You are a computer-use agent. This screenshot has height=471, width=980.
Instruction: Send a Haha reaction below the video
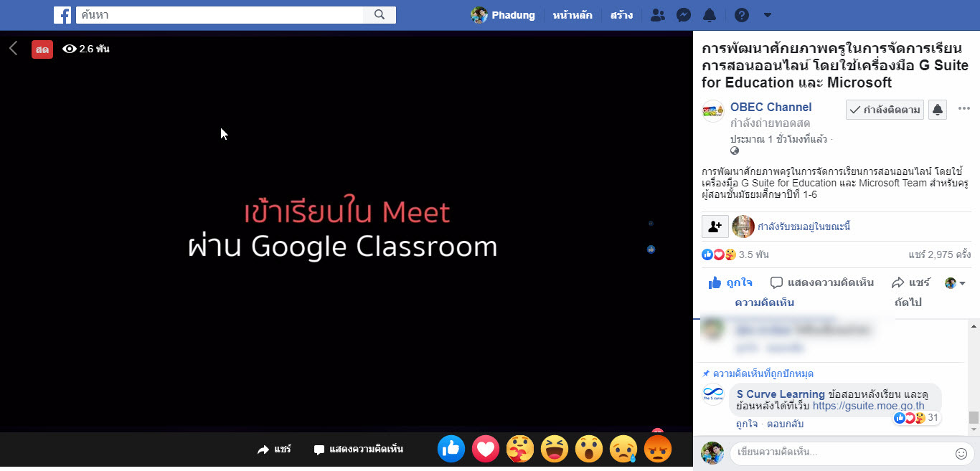point(555,449)
